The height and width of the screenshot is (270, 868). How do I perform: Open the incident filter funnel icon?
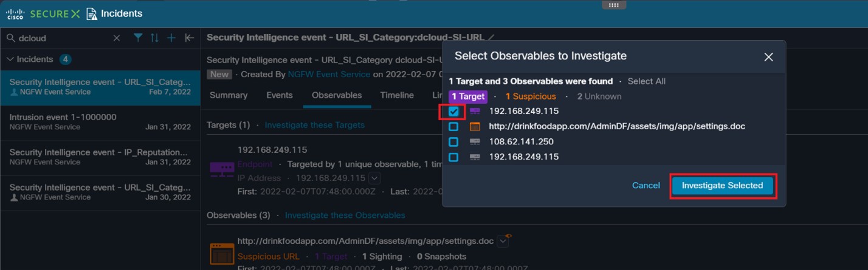point(138,38)
